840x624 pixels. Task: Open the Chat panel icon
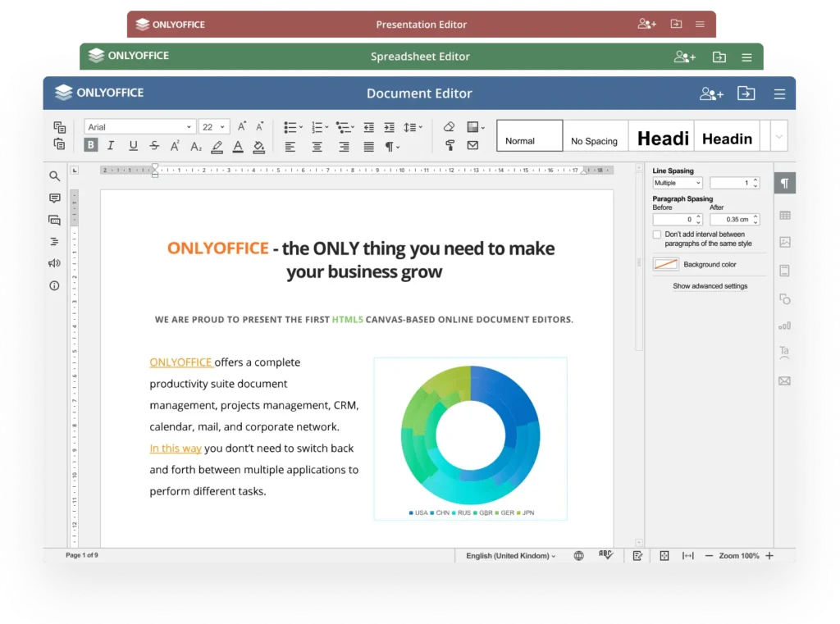[55, 220]
